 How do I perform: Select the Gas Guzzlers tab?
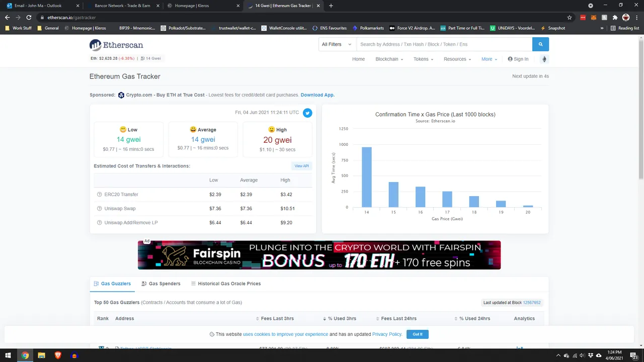coord(112,284)
